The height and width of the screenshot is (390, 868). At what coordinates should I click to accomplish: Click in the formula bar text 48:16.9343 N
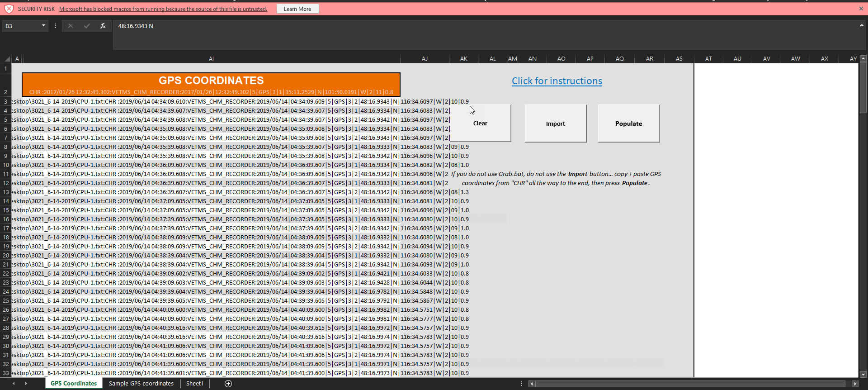136,26
